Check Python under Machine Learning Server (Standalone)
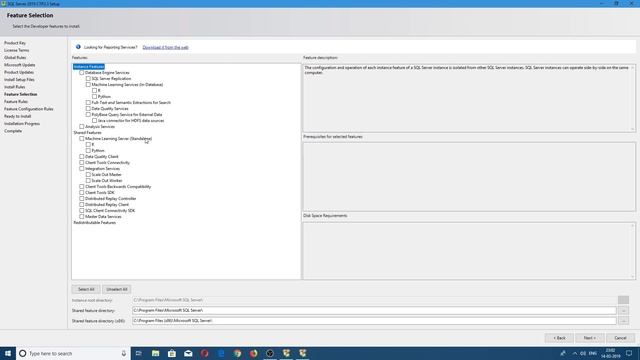 point(88,151)
